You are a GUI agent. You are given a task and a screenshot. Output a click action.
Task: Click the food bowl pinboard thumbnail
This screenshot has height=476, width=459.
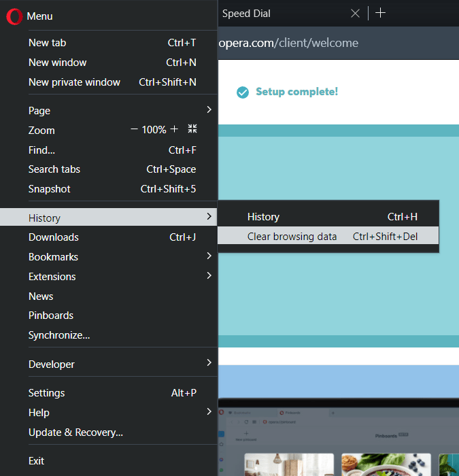(x=386, y=464)
